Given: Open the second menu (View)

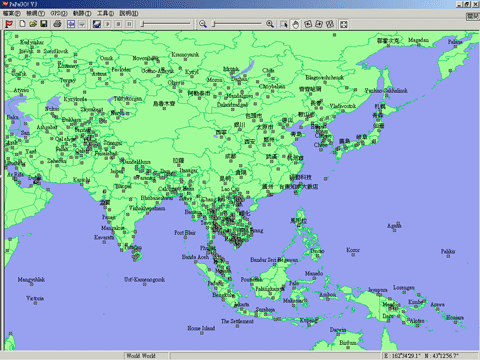Looking at the screenshot, I should coord(36,13).
